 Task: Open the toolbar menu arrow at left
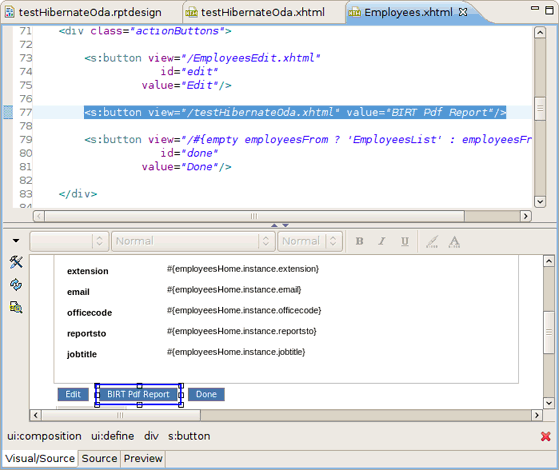click(16, 241)
